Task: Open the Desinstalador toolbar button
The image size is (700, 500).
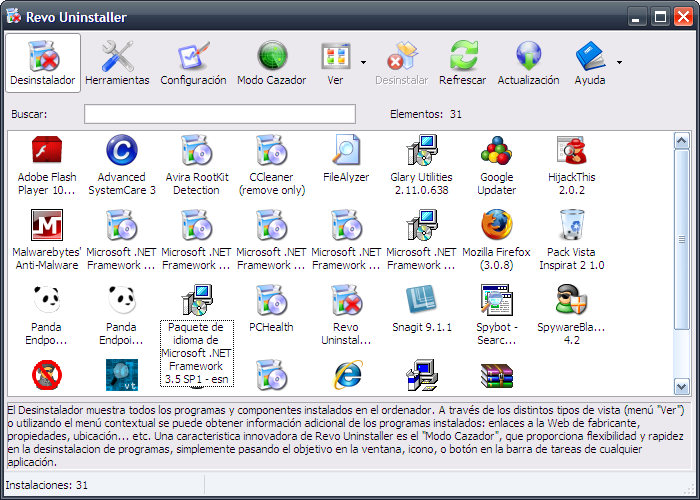Action: pos(43,63)
